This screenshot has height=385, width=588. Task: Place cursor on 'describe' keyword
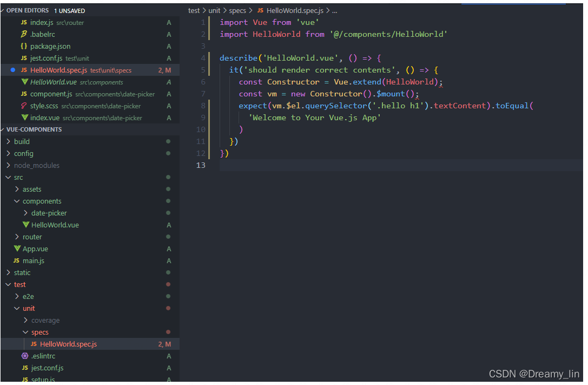point(239,58)
